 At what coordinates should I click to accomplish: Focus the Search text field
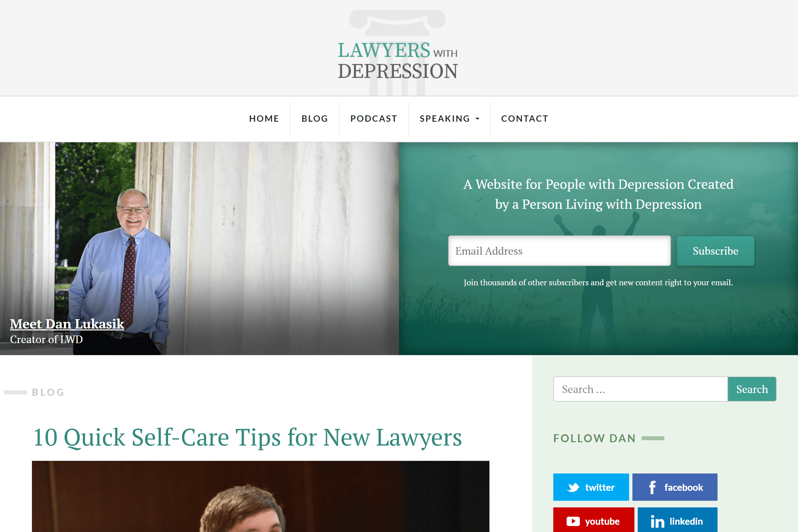(640, 389)
